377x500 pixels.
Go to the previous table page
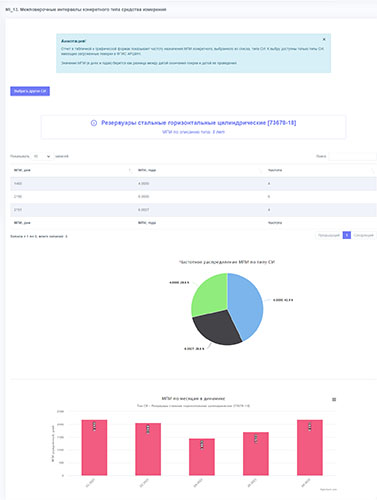pyautogui.click(x=329, y=235)
